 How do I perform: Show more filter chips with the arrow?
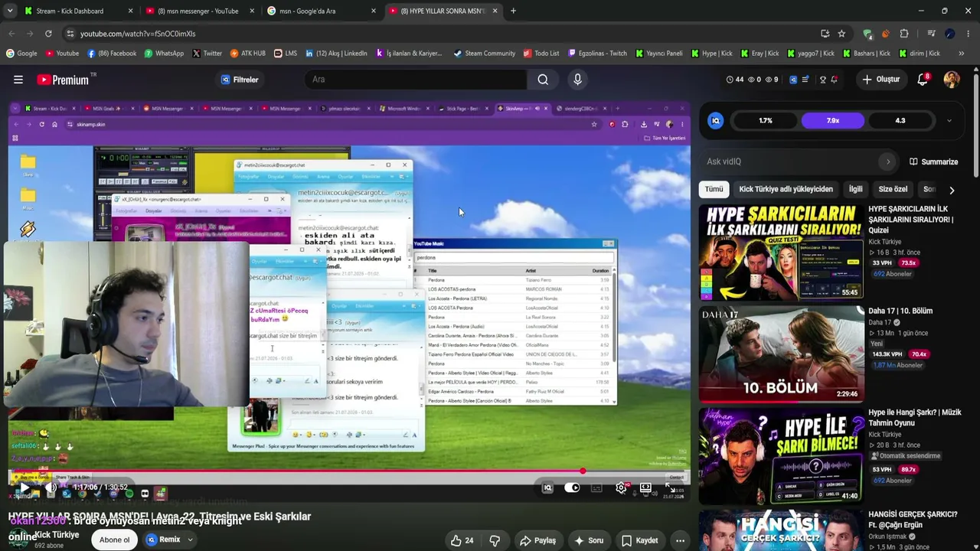[952, 190]
